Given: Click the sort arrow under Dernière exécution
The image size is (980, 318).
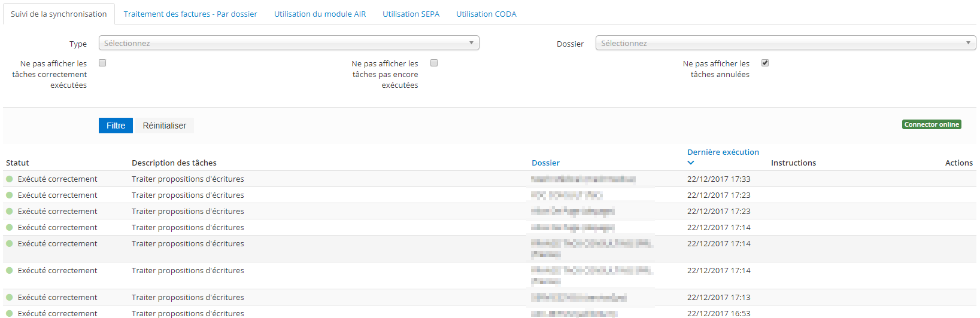Looking at the screenshot, I should (x=691, y=163).
